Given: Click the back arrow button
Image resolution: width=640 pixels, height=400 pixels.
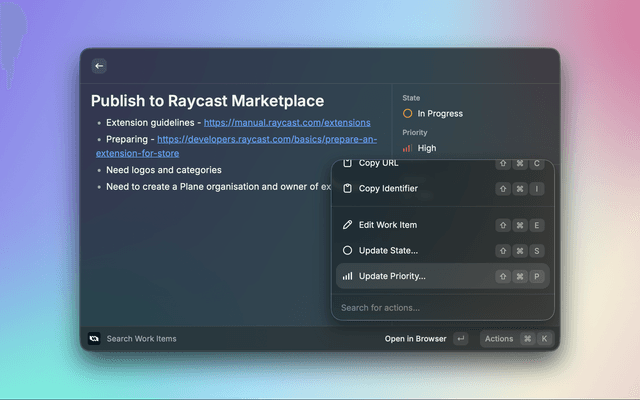Looking at the screenshot, I should pos(98,66).
